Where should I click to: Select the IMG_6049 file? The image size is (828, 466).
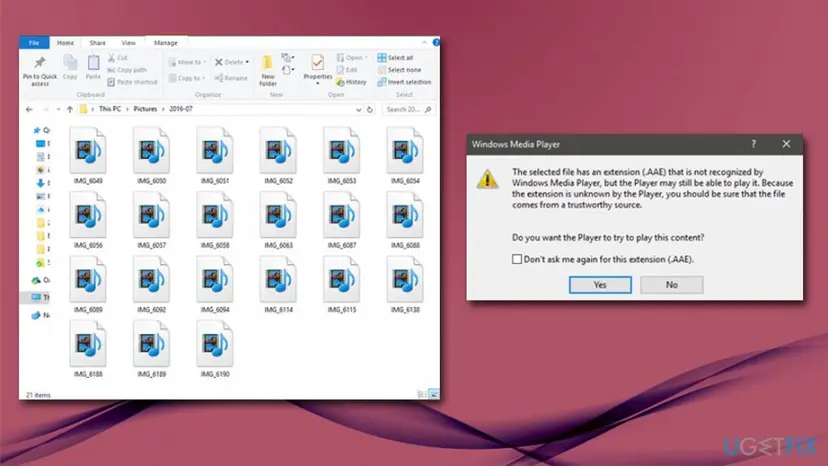tap(88, 155)
